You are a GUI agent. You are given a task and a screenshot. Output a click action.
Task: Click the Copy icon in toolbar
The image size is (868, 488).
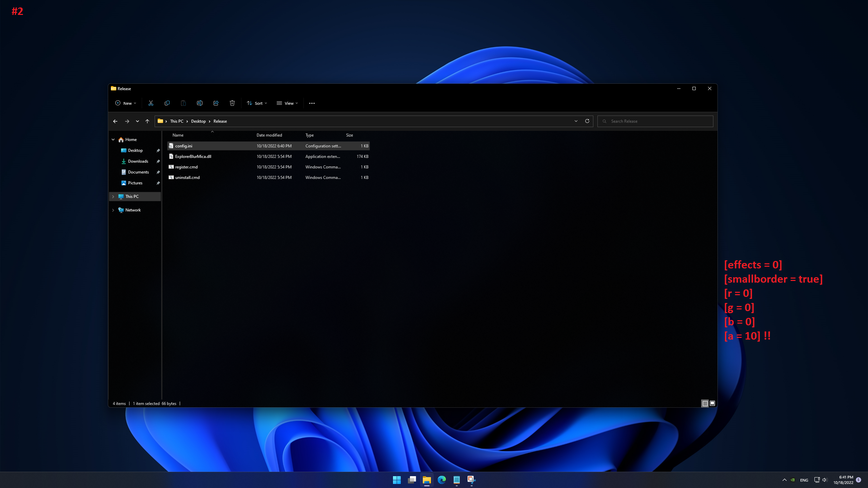point(167,103)
